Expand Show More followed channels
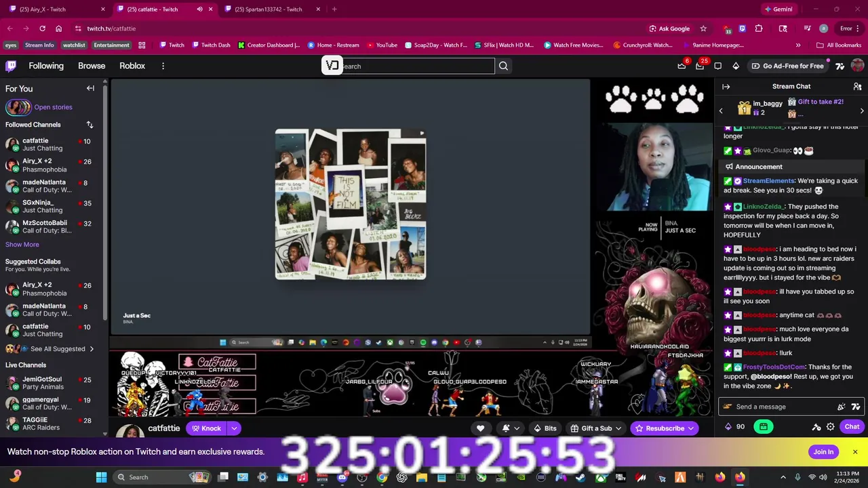 coord(22,245)
